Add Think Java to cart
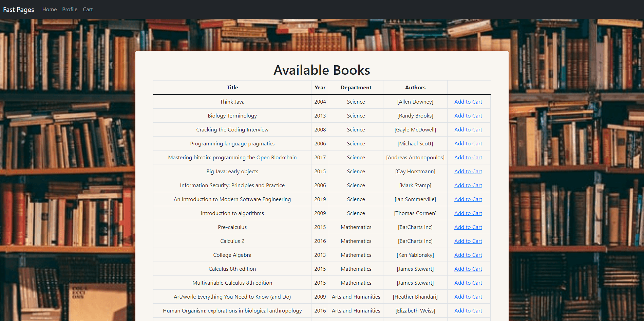644x321 pixels. click(468, 102)
